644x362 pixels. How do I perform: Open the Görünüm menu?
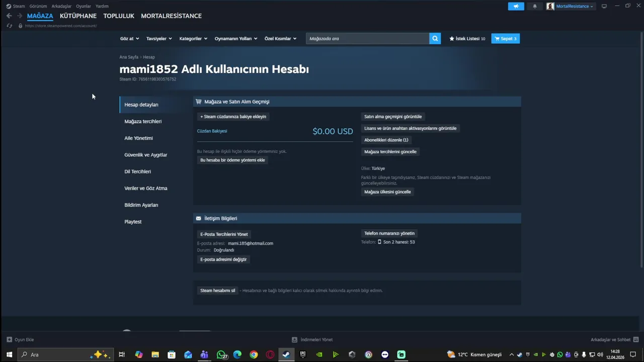coord(38,6)
